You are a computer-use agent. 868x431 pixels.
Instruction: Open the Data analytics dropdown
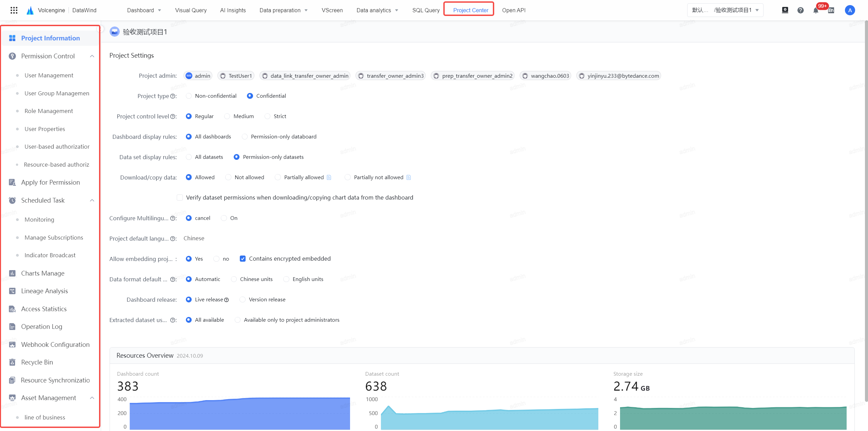(x=378, y=10)
